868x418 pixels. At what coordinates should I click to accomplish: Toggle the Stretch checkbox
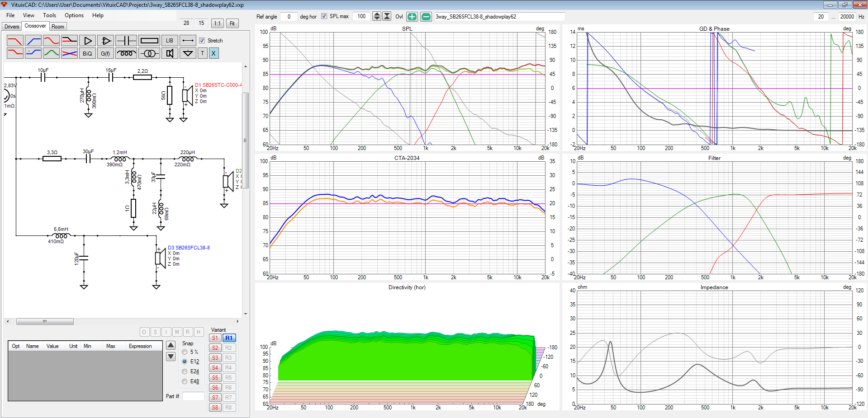(x=202, y=41)
